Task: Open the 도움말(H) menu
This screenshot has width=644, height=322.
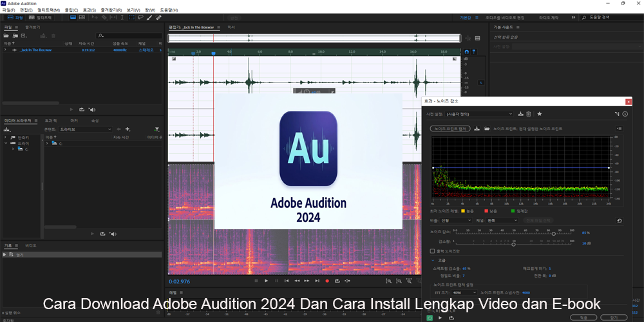Action: point(169,10)
